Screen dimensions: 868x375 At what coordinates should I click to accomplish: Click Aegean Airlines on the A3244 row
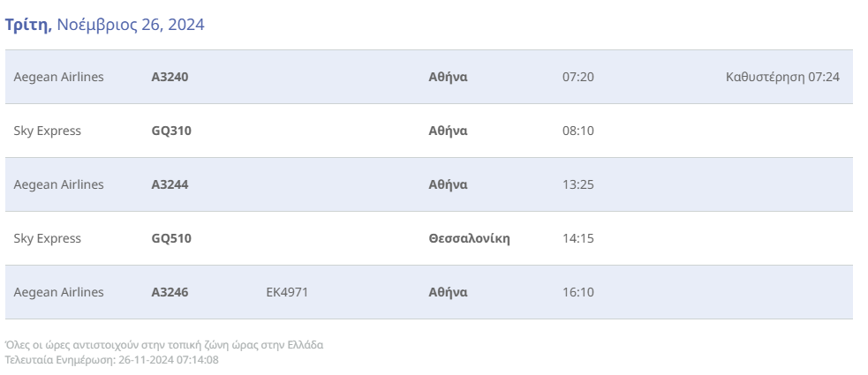pos(58,184)
